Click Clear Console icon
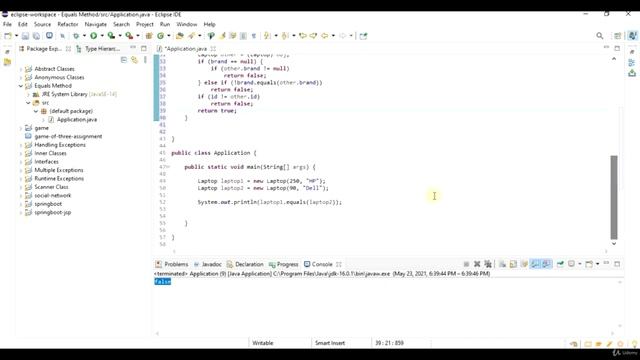640x360 pixels. (502, 264)
